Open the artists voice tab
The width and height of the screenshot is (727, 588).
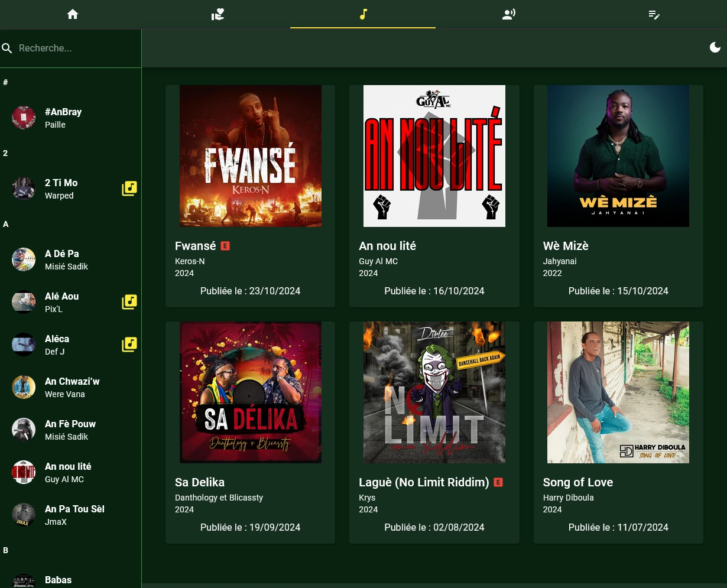click(x=508, y=14)
